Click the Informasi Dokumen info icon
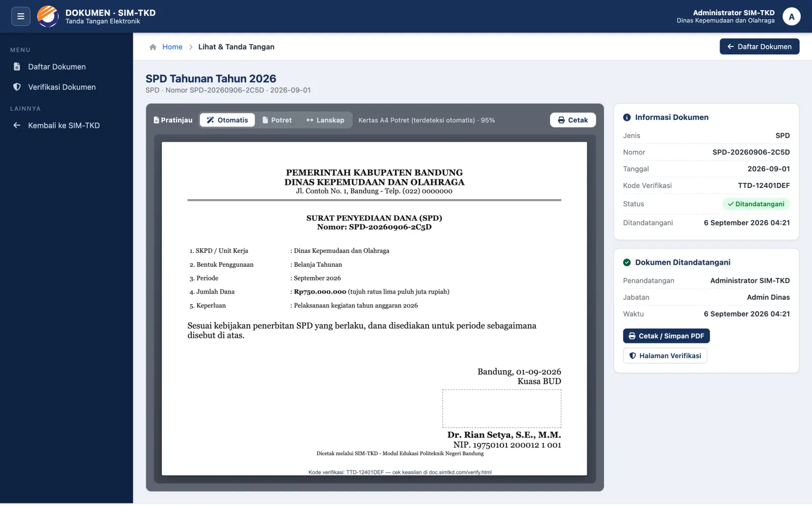This screenshot has width=812, height=508. [627, 117]
